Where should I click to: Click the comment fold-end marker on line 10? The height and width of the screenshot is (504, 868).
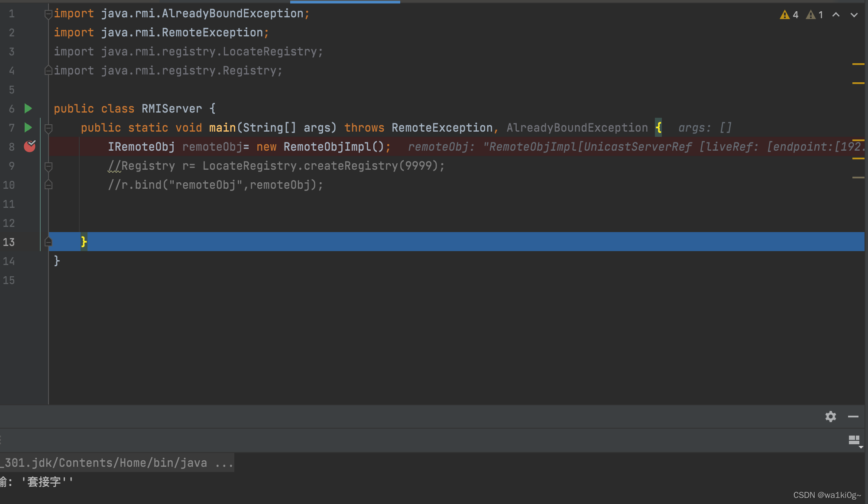[49, 185]
